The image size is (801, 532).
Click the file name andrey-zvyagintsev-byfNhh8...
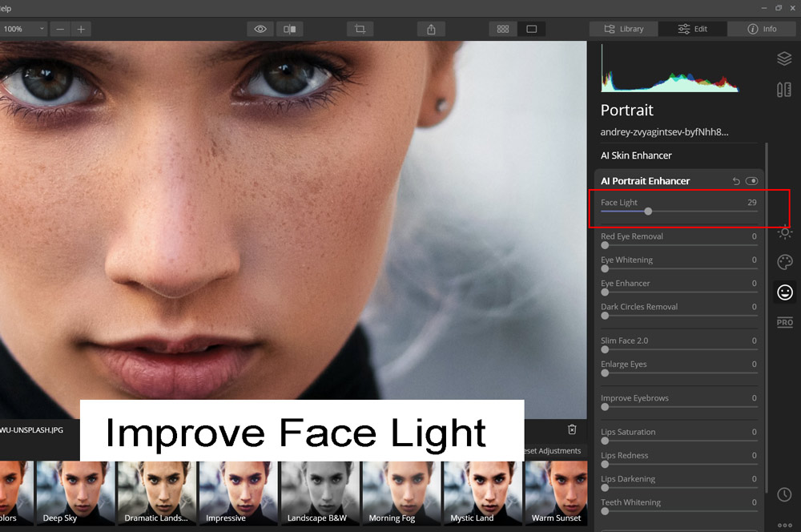tap(664, 132)
